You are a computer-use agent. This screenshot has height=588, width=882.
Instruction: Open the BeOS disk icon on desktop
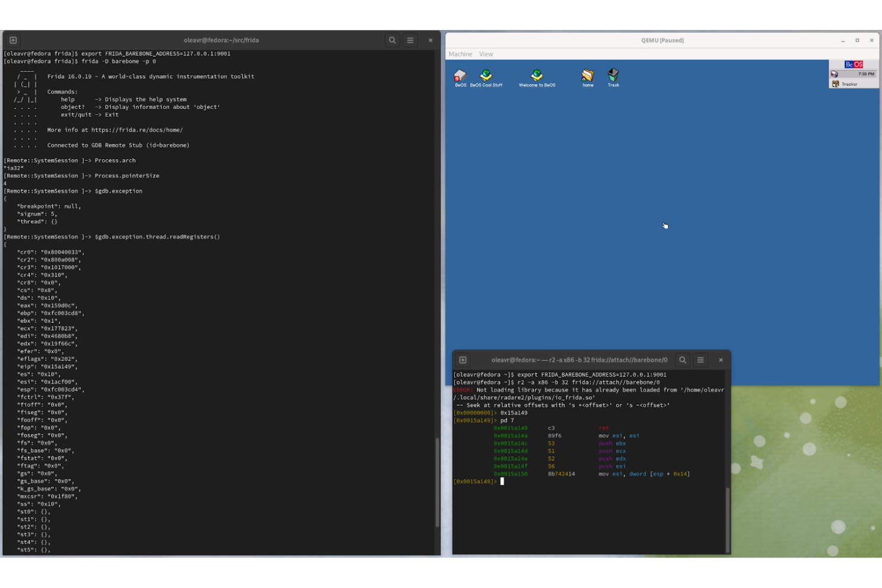460,76
